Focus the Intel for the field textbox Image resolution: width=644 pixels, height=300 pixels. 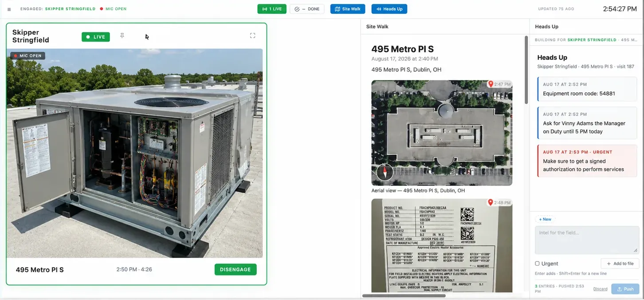pyautogui.click(x=587, y=240)
